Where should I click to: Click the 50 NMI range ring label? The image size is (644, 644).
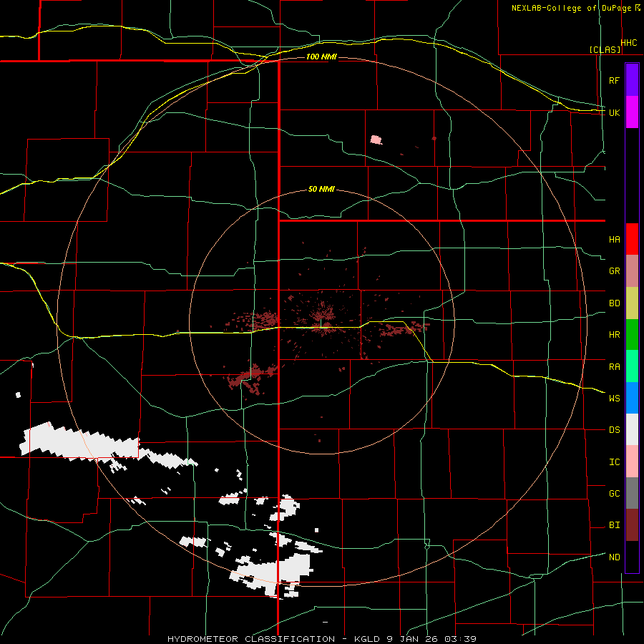(x=321, y=190)
